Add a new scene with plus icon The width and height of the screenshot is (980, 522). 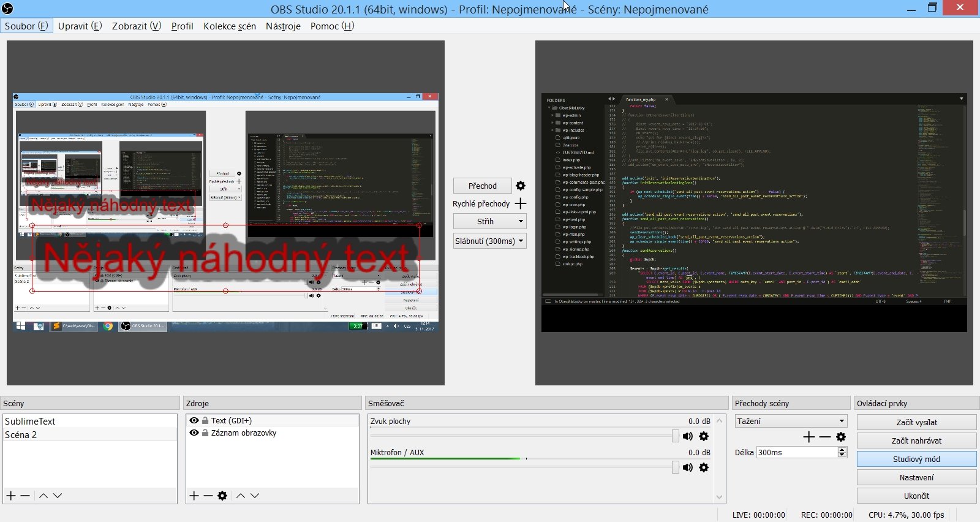pos(11,496)
